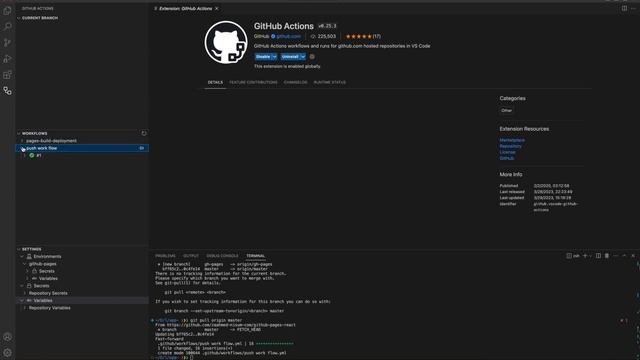Open the Extensions view in the activity bar
The width and height of the screenshot is (640, 360).
pos(7,75)
